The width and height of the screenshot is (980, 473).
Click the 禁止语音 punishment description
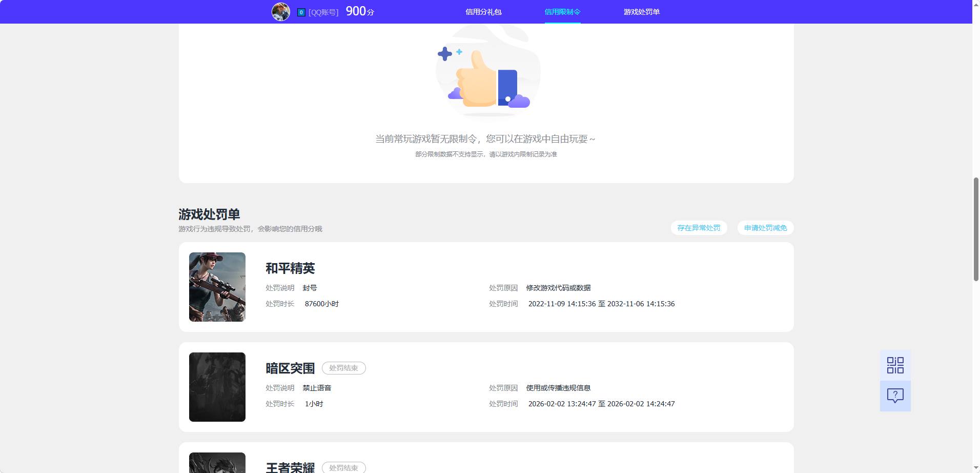(317, 388)
